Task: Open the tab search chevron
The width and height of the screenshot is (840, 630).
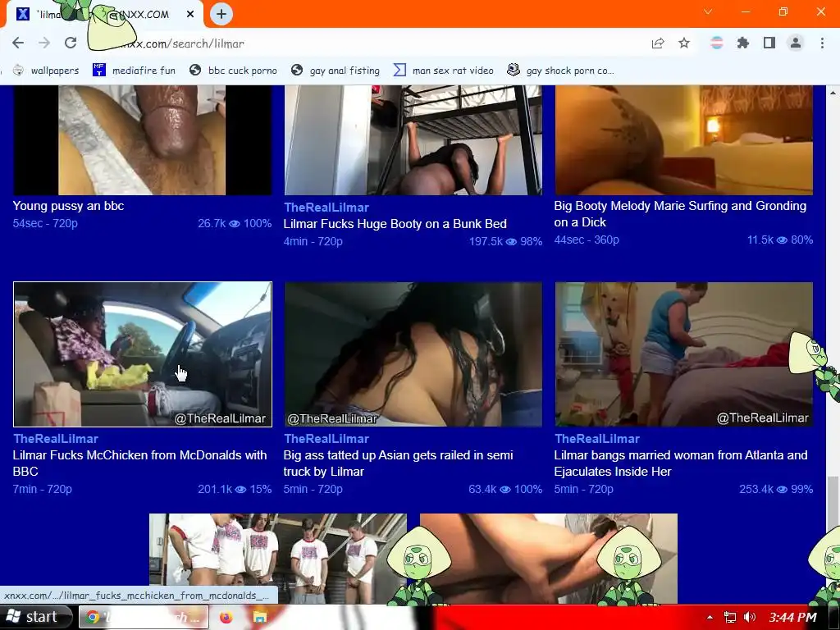Action: click(708, 11)
